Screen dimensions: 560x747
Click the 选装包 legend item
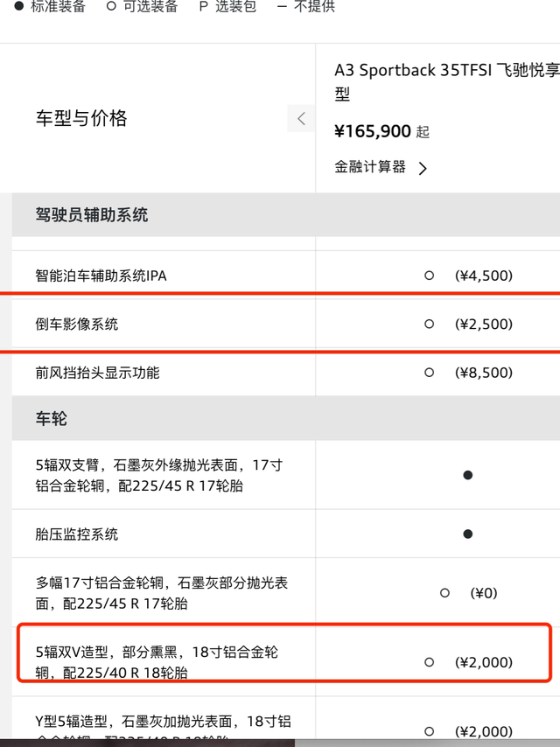tap(227, 7)
